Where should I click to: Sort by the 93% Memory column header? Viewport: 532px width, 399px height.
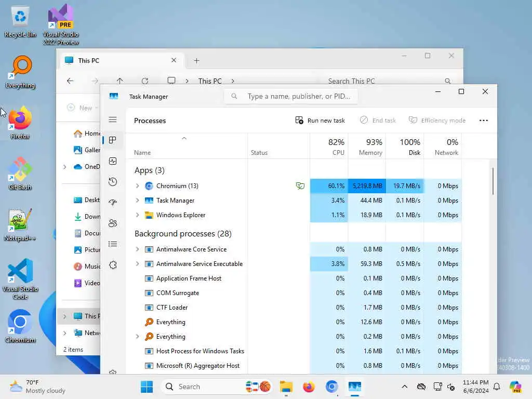(x=367, y=147)
